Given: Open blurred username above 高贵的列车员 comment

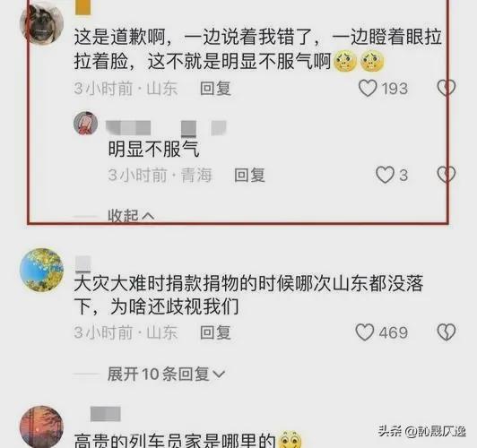Looking at the screenshot, I should pyautogui.click(x=106, y=414).
